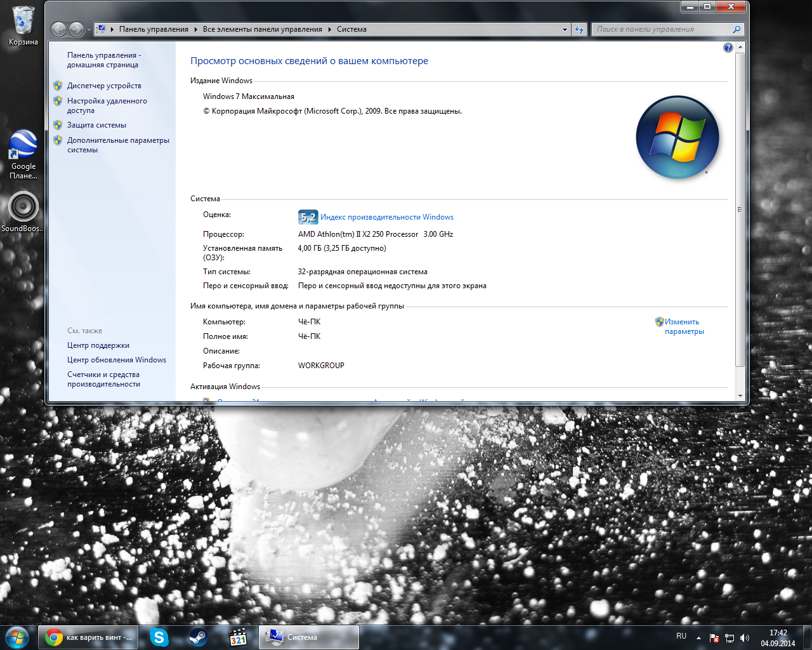Click the heading Просмотр основных сведений о вашем компьютере
The width and height of the screenshot is (812, 650).
tap(310, 61)
